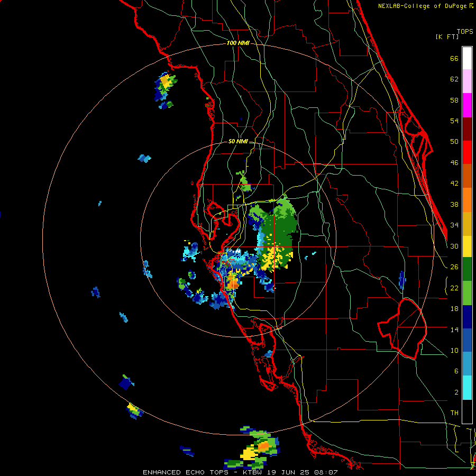Click the KTBW radar station identifier
476x476 pixels.
tap(253, 472)
